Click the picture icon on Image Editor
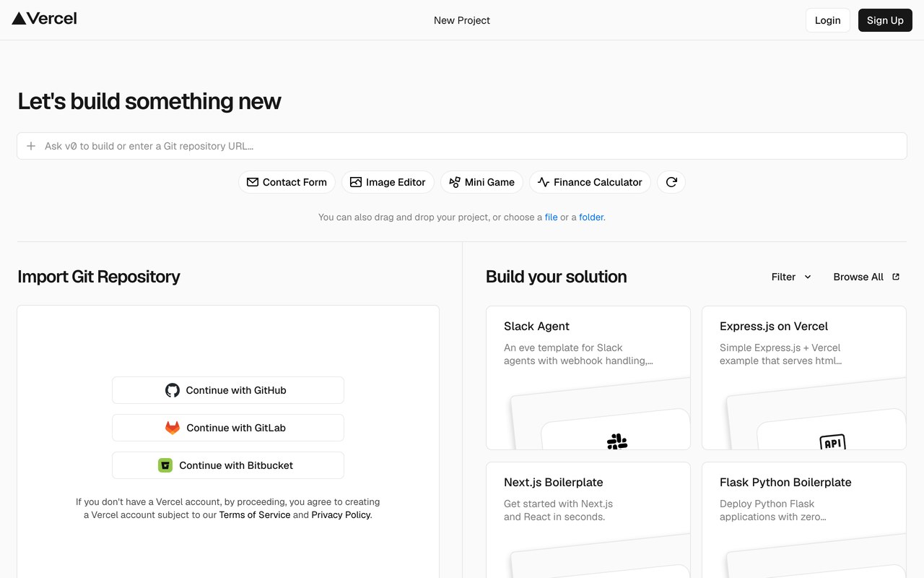The height and width of the screenshot is (578, 924). [356, 182]
